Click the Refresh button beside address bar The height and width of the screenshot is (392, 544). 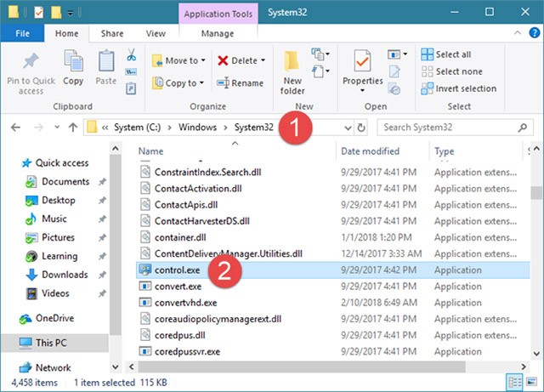pos(362,128)
